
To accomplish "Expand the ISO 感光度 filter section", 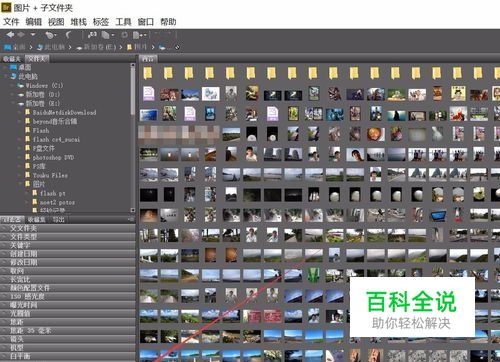I will pos(68,296).
